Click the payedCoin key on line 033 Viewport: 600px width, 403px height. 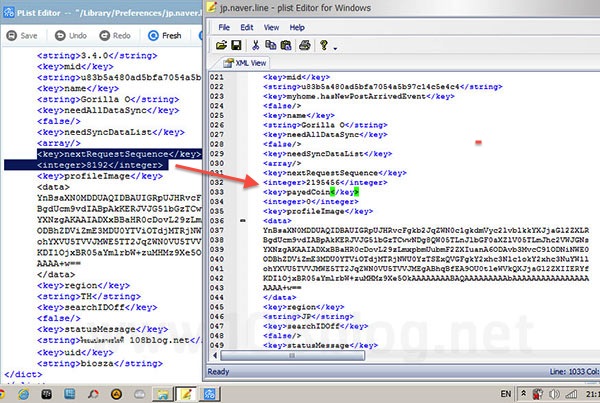(311, 192)
